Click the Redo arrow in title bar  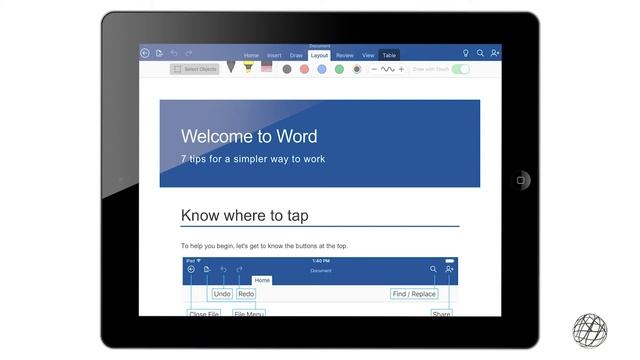[189, 53]
